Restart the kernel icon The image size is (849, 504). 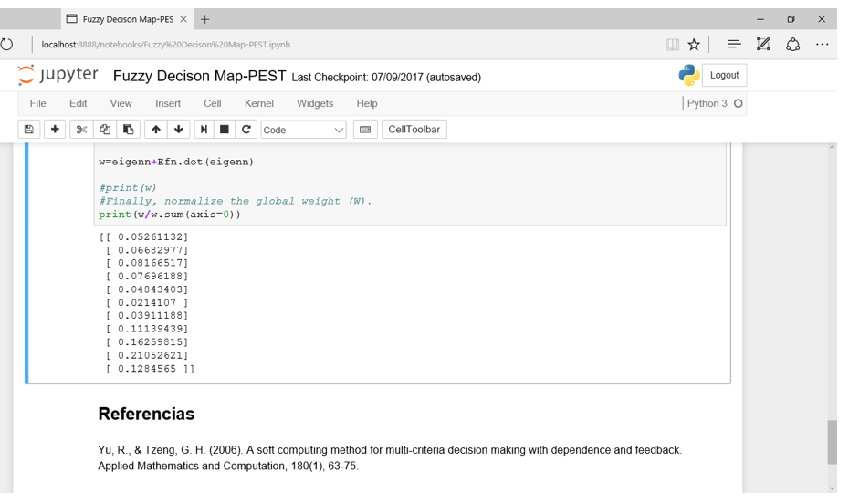pos(246,130)
